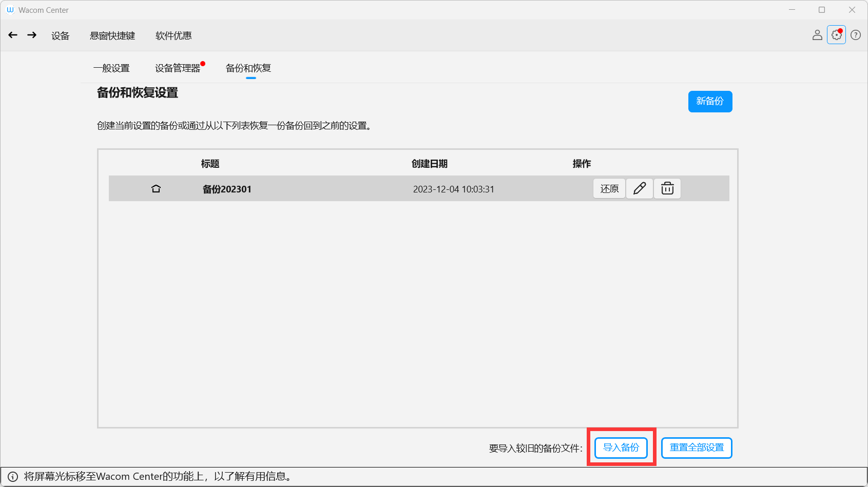Screen dimensions: 868x487
Task: Open the settings gear icon
Action: pos(836,35)
